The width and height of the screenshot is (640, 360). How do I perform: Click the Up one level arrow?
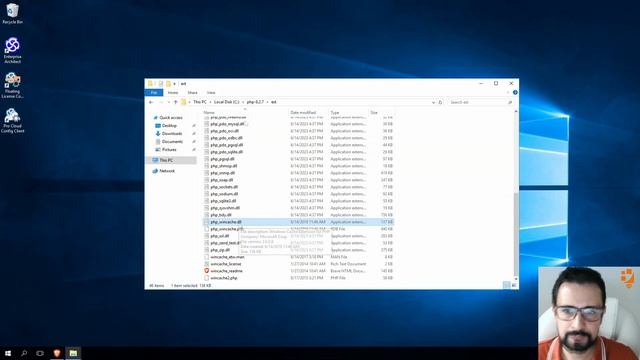(176, 102)
